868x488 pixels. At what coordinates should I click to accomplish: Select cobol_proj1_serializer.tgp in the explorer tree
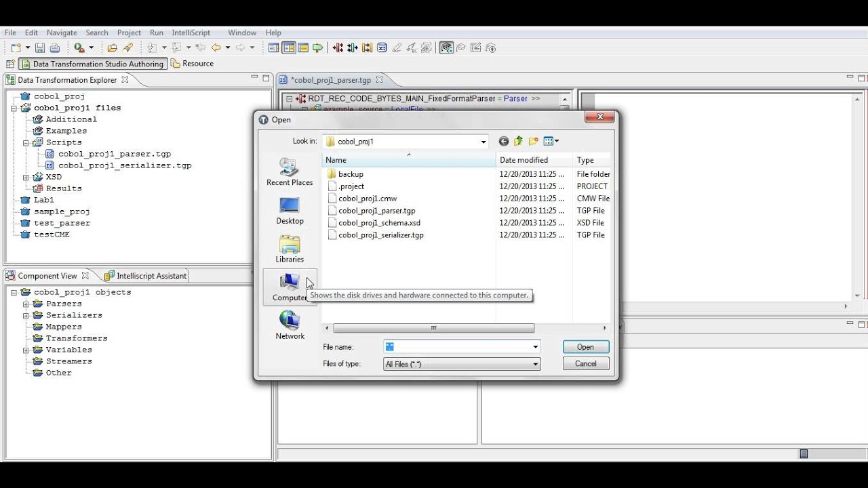click(125, 165)
